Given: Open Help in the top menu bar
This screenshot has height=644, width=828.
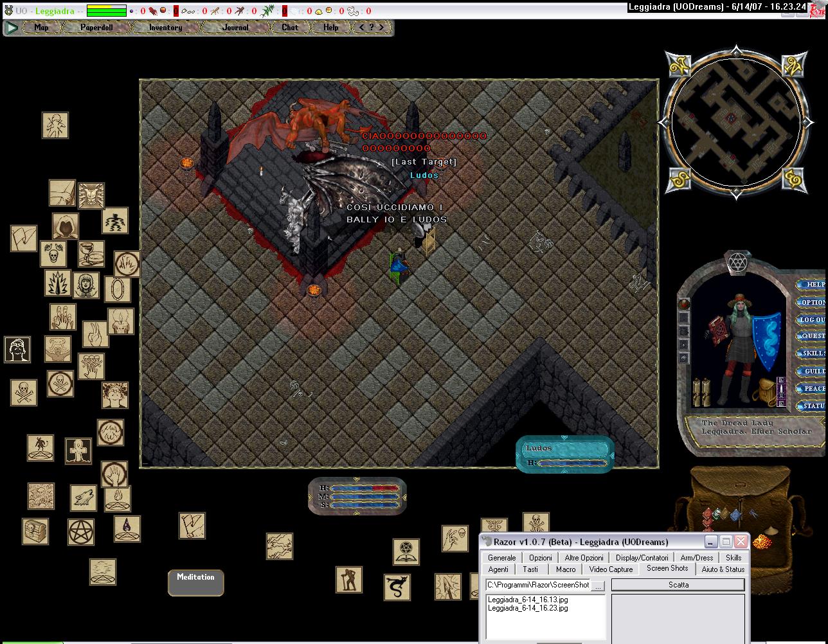Looking at the screenshot, I should [331, 28].
